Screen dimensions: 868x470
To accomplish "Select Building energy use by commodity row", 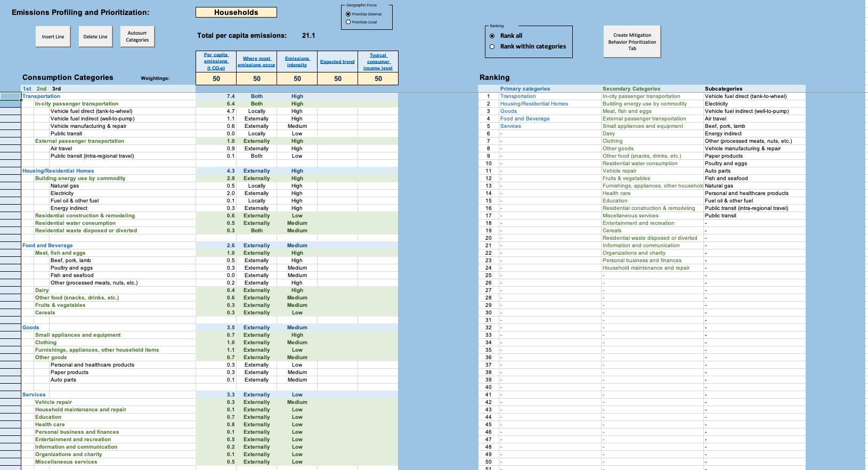I will click(209, 179).
